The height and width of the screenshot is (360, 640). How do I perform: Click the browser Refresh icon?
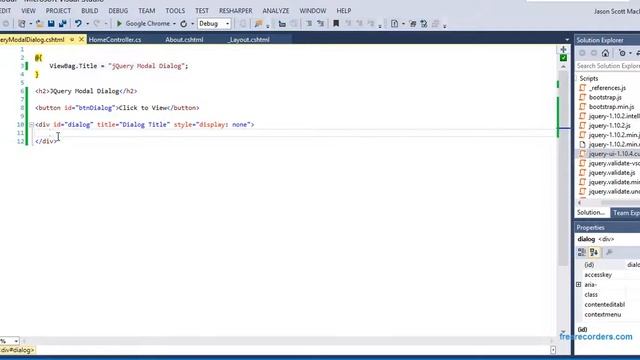click(x=184, y=24)
